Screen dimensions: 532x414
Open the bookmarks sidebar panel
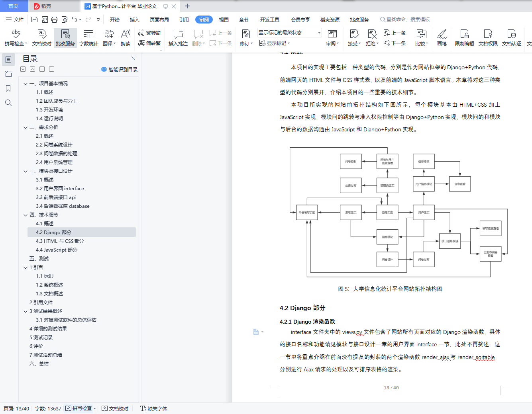pyautogui.click(x=8, y=88)
